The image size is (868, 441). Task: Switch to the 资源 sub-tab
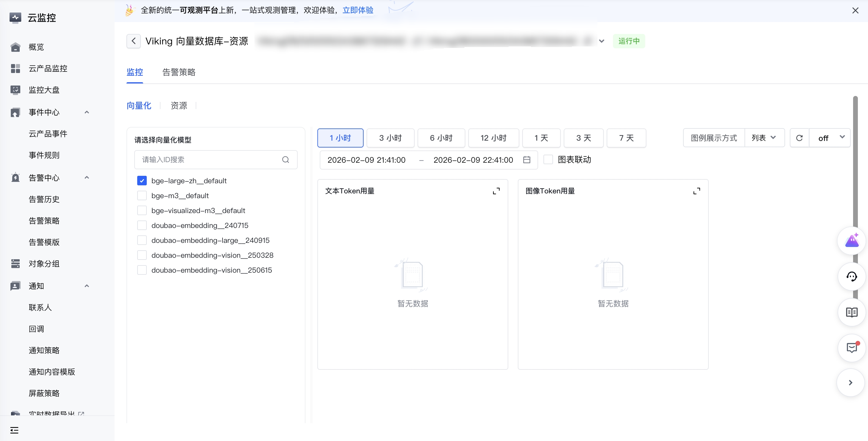tap(179, 106)
